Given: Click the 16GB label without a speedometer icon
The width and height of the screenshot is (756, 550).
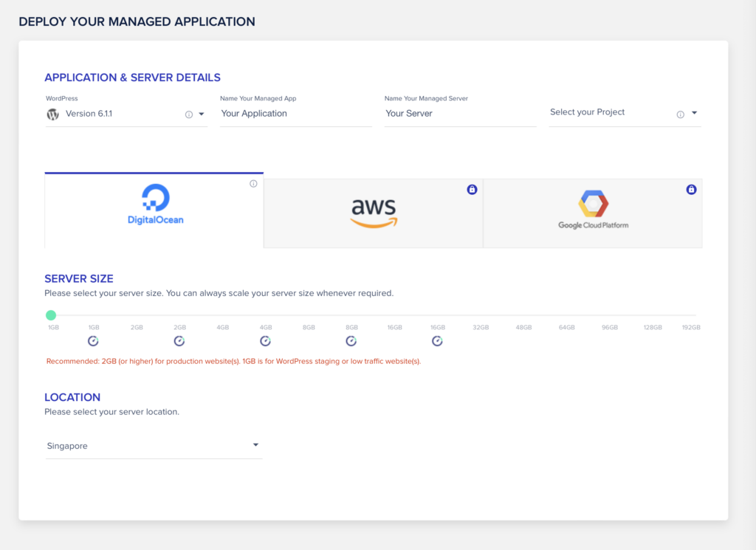Looking at the screenshot, I should 394,327.
